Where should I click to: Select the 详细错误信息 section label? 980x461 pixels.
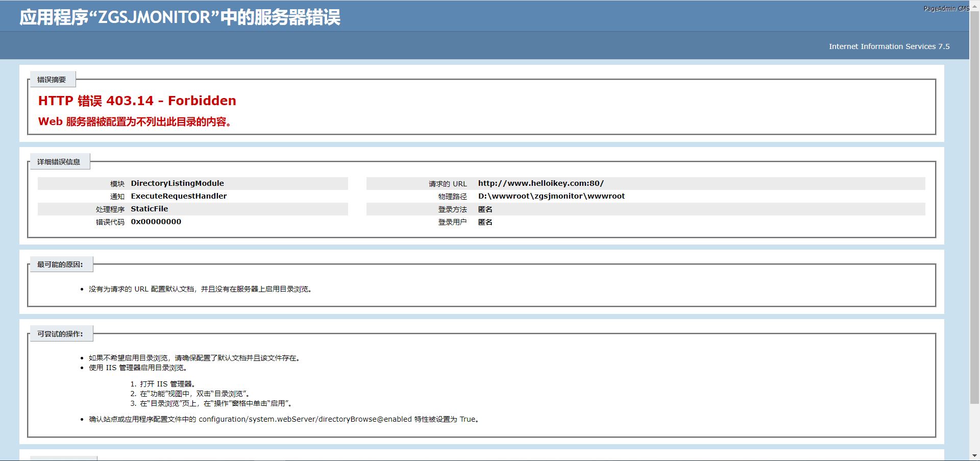pyautogui.click(x=59, y=162)
